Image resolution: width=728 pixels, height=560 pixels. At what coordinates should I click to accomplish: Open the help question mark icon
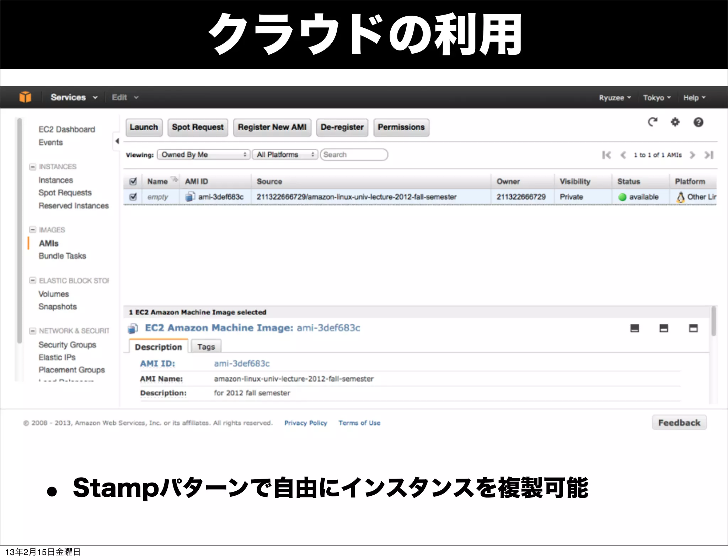click(x=698, y=122)
